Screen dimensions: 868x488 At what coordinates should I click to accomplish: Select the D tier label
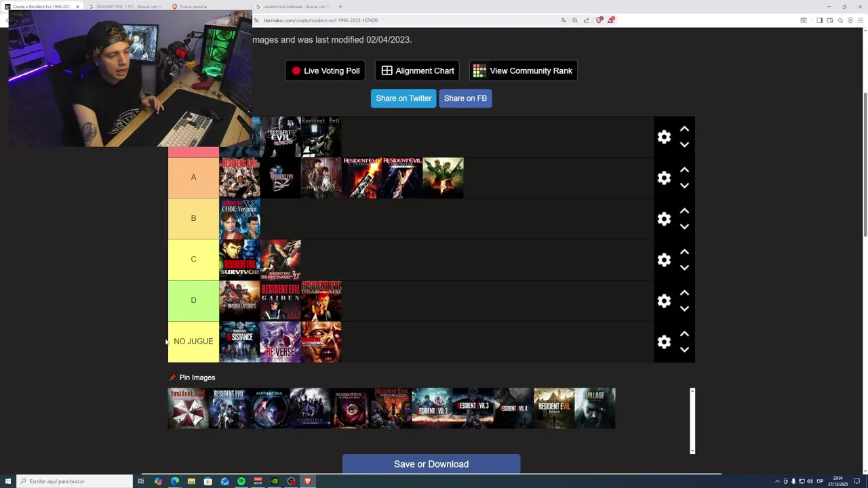193,300
